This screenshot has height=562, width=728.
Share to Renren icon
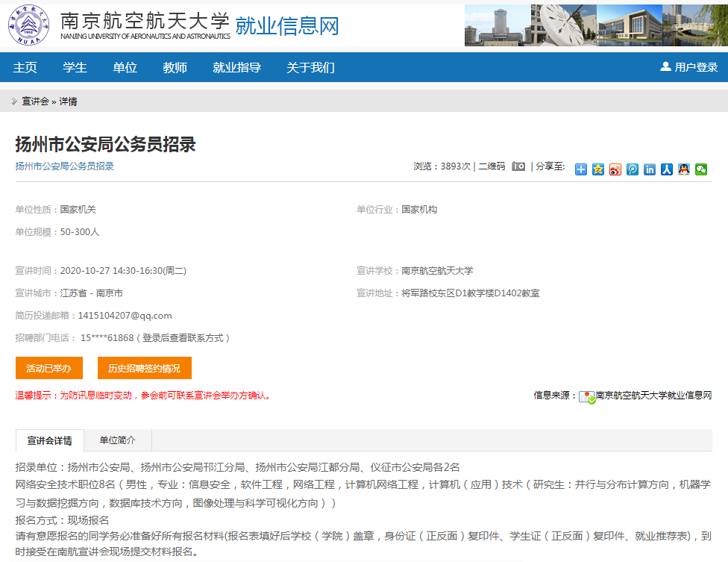(x=667, y=169)
